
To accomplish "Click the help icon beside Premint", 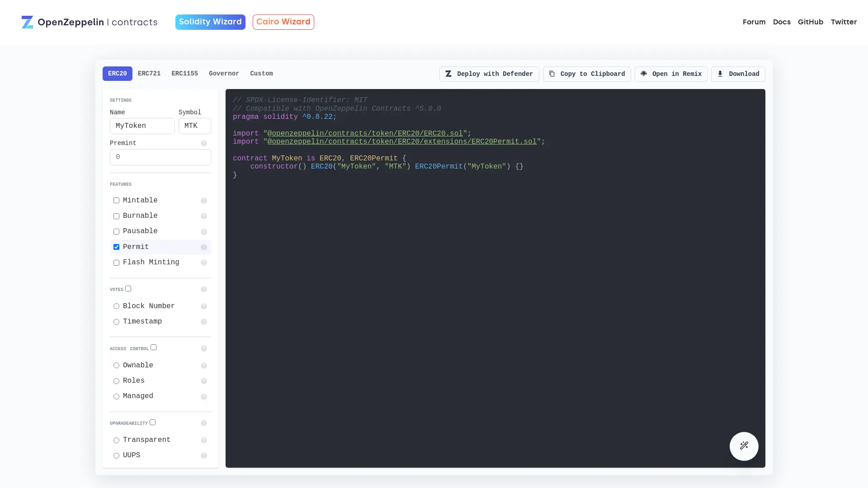I will coord(204,143).
